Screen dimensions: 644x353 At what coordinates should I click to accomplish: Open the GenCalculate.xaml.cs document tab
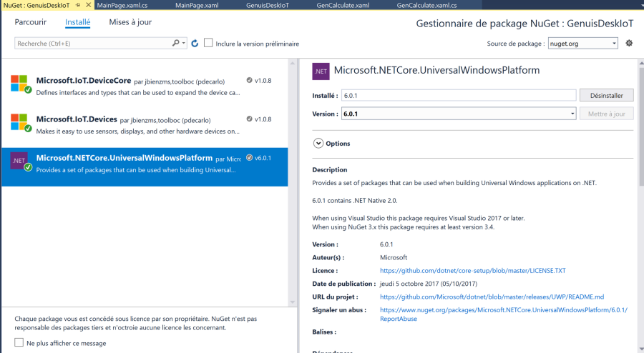point(426,5)
